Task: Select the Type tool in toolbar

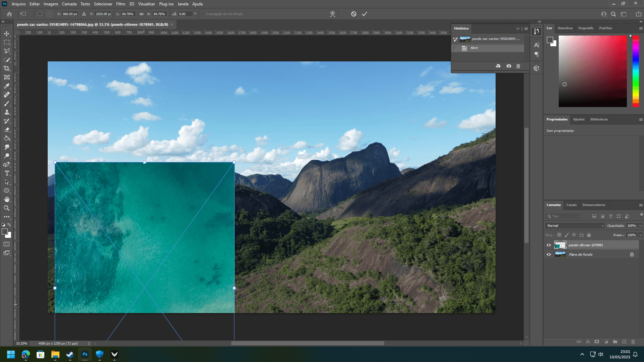Action: click(7, 173)
